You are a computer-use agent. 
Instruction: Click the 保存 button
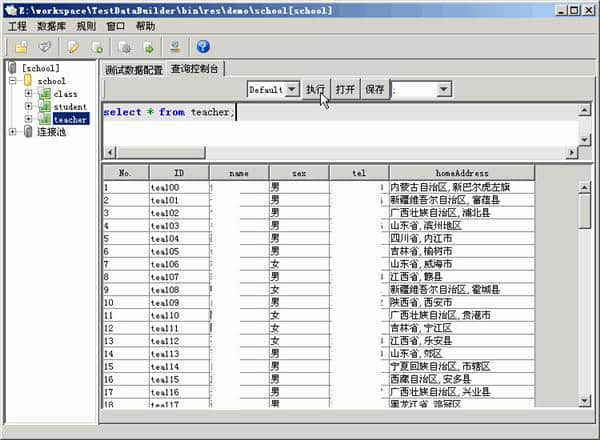coord(374,89)
